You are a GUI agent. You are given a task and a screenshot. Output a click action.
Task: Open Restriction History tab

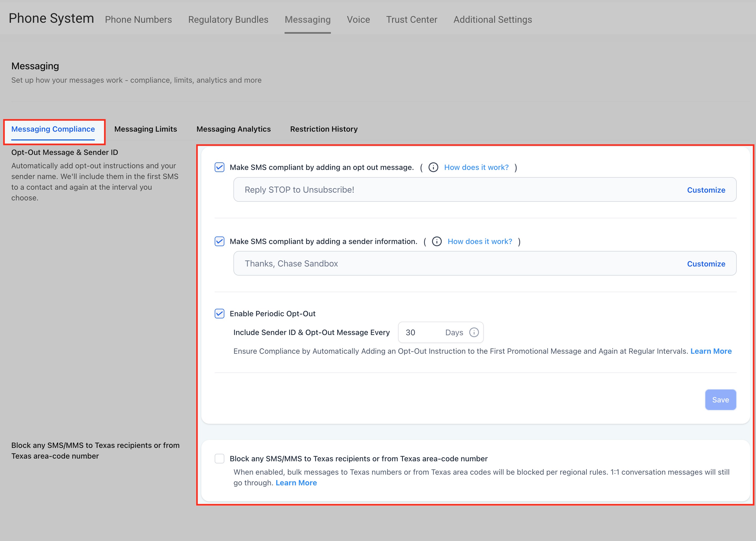(324, 129)
